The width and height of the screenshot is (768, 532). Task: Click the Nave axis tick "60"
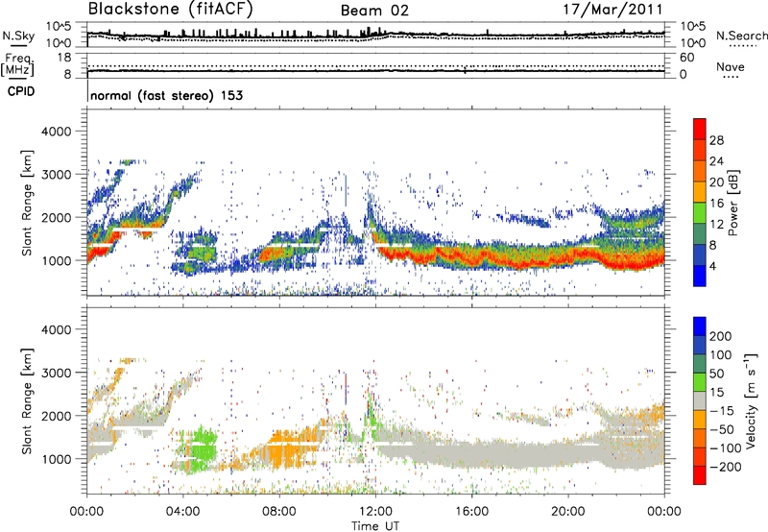(x=686, y=58)
